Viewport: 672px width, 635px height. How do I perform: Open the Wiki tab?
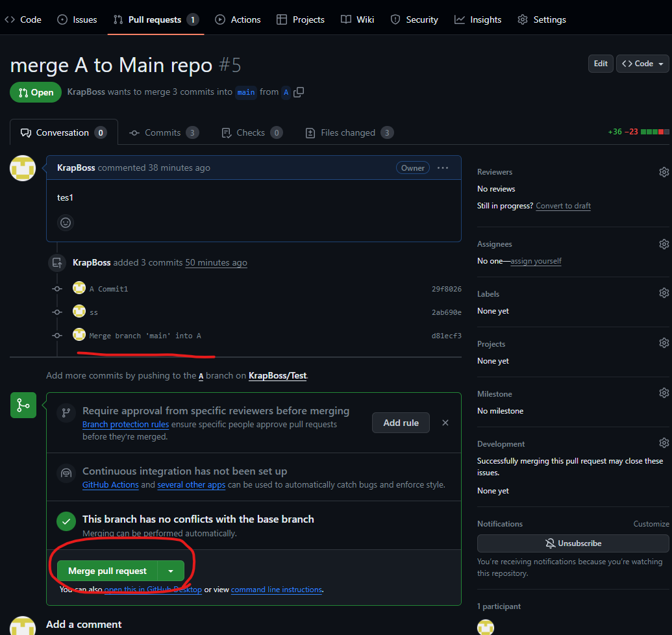358,19
